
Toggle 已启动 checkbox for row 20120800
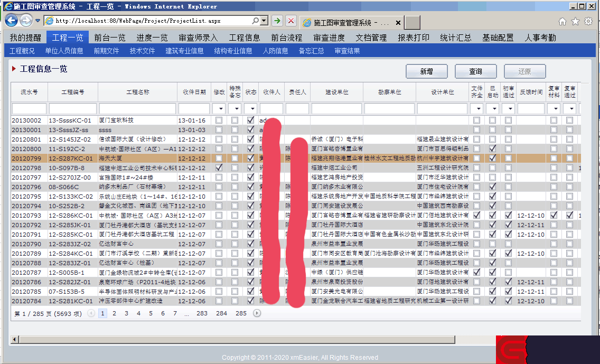pyautogui.click(x=492, y=148)
